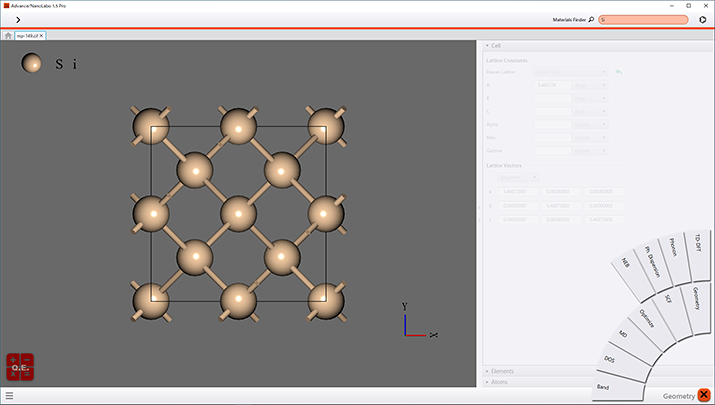Viewport: 715px width, 405px height.
Task: Click the green undo arrow icon
Action: (x=619, y=72)
